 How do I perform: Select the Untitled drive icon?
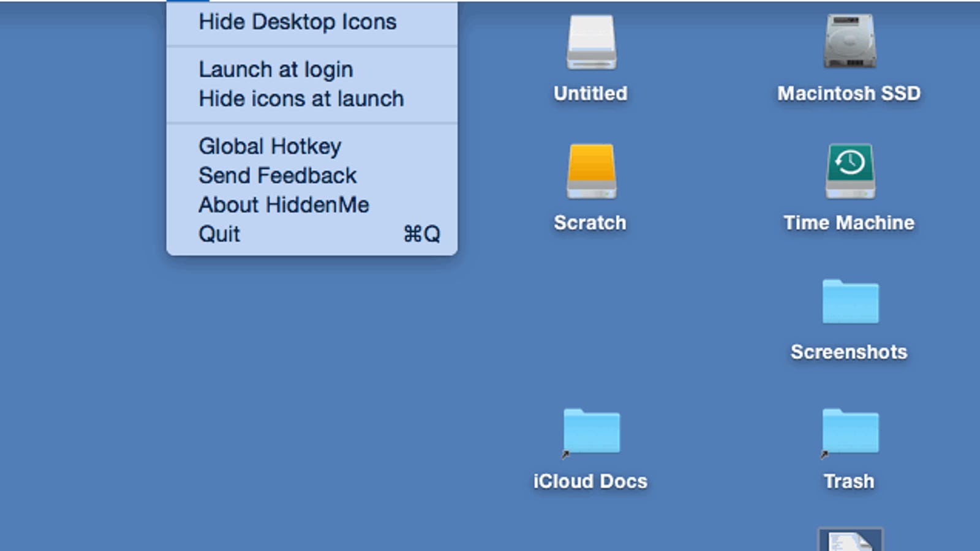[x=591, y=42]
